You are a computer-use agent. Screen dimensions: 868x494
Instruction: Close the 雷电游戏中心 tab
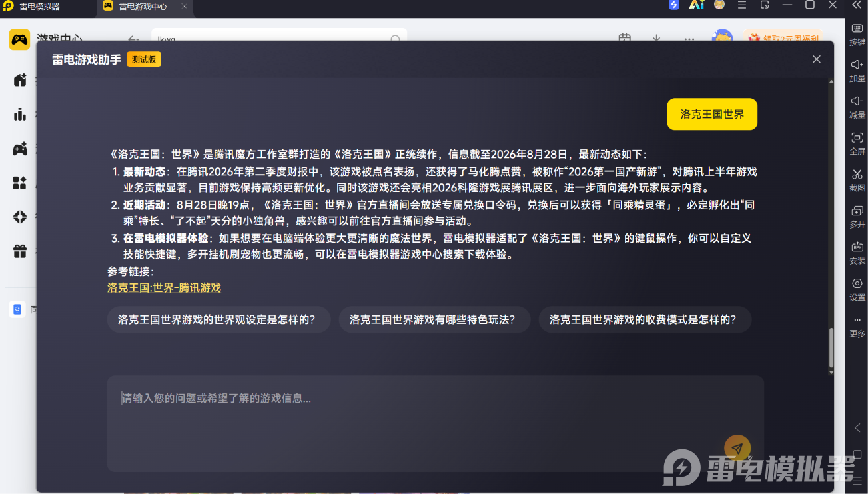(185, 6)
